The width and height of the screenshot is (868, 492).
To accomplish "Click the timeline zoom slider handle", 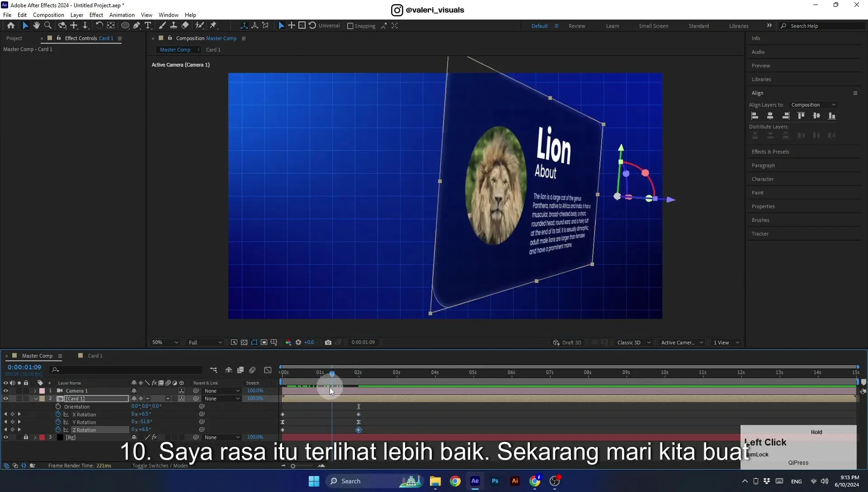I will [293, 466].
